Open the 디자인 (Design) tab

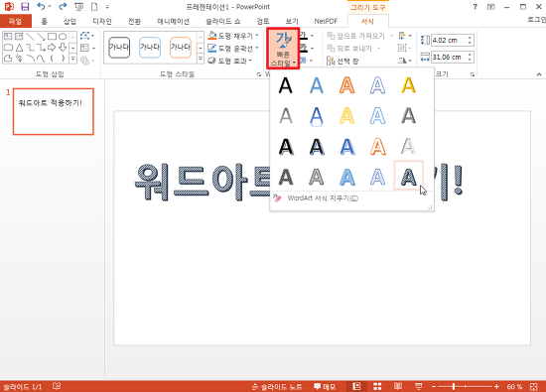[x=102, y=21]
